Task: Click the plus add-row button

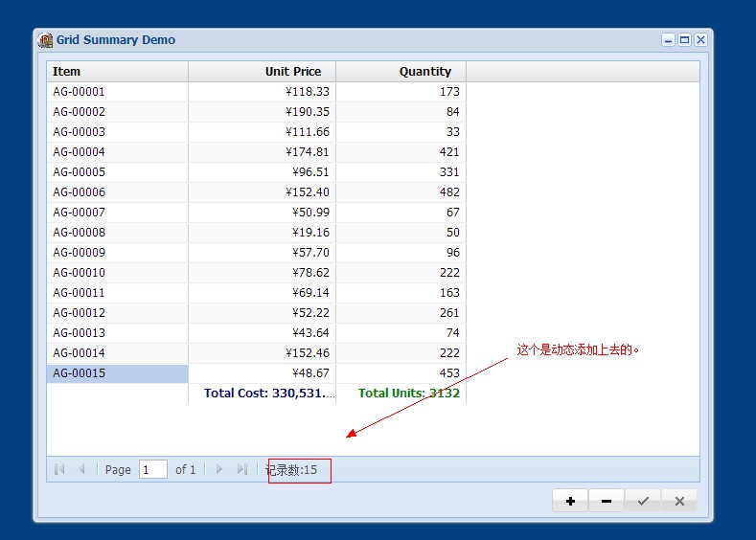Action: [x=570, y=501]
